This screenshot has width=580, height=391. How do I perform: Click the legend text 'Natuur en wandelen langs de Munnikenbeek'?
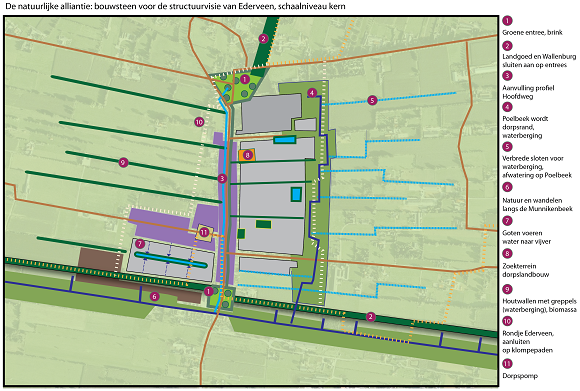coord(537,205)
